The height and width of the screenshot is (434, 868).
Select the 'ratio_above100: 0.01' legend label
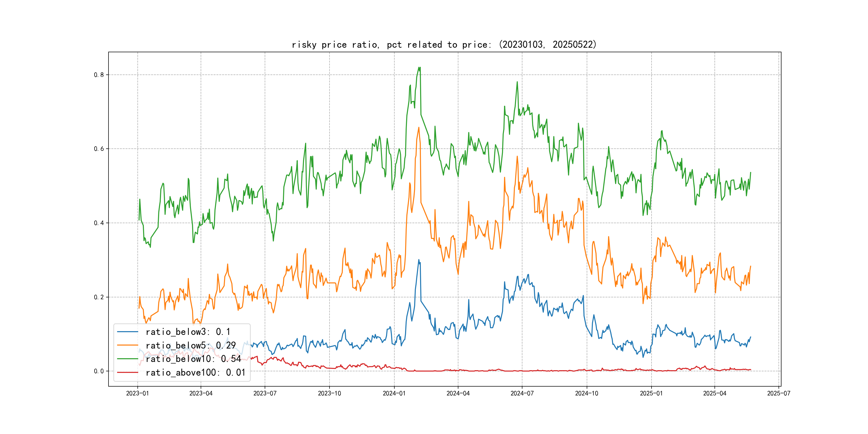[196, 372]
